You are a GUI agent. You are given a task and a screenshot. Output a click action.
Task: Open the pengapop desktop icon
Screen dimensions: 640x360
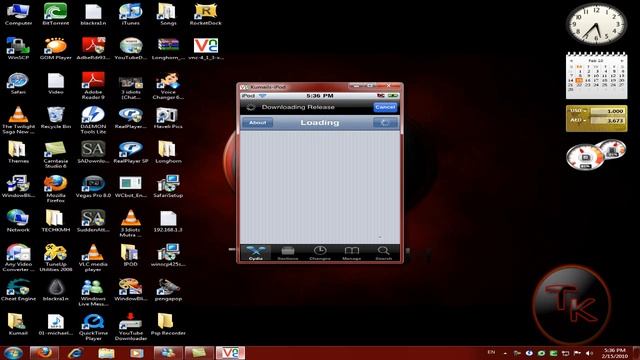(x=168, y=289)
